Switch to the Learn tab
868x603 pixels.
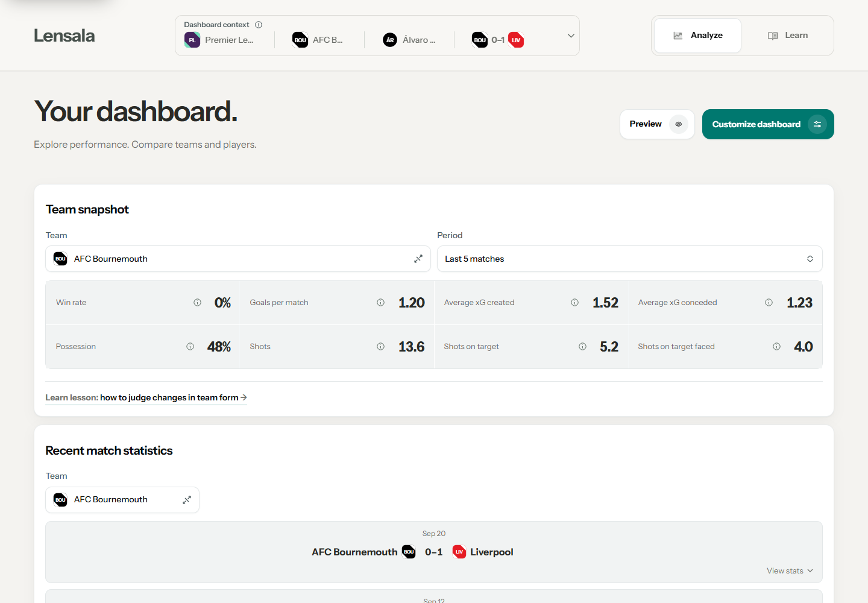[788, 36]
